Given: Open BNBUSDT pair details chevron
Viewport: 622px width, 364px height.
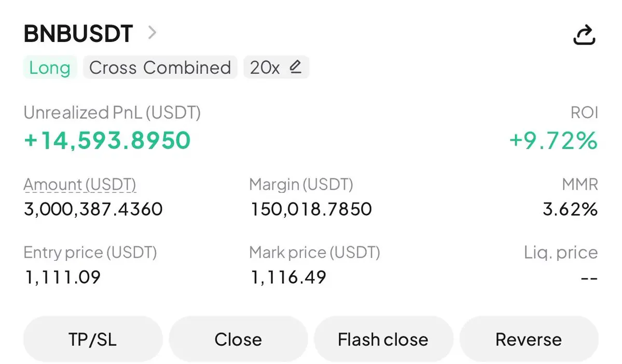Looking at the screenshot, I should pyautogui.click(x=151, y=33).
